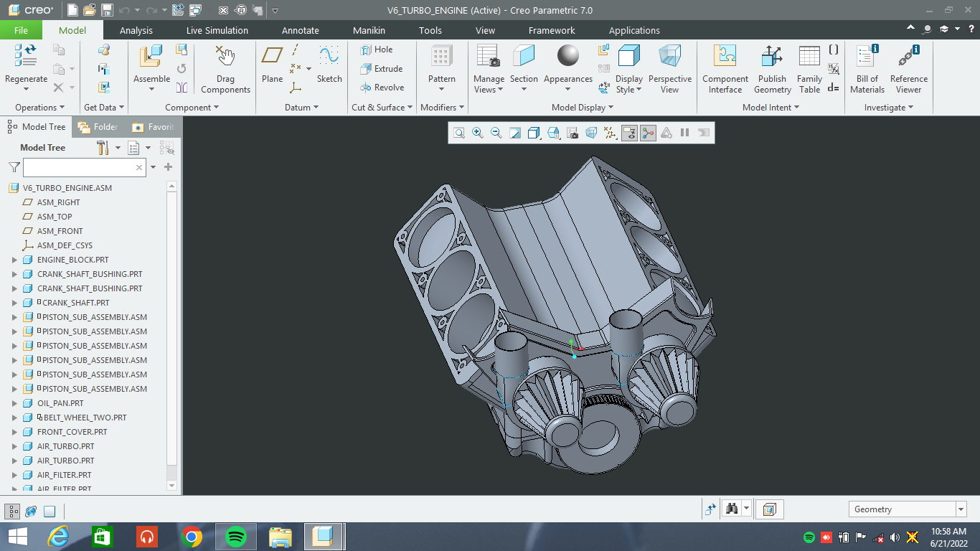Click the Extrude button
This screenshot has width=980, height=551.
[381, 69]
